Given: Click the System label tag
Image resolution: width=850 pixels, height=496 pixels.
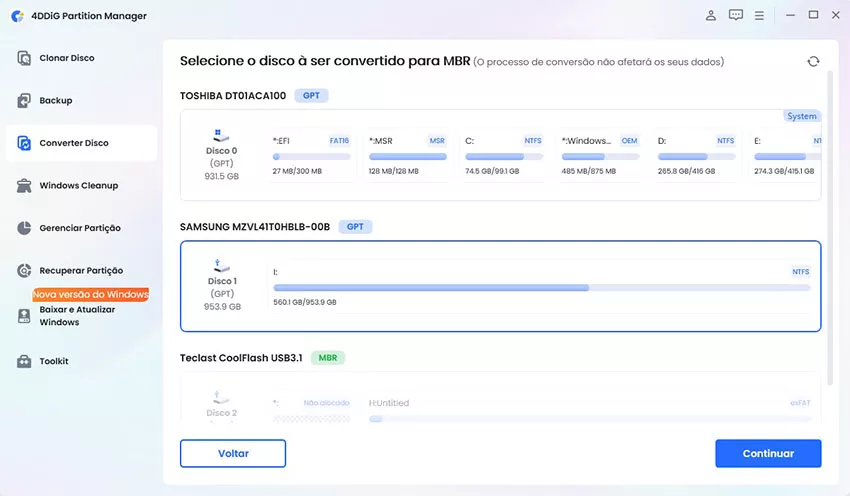Looking at the screenshot, I should coord(802,116).
